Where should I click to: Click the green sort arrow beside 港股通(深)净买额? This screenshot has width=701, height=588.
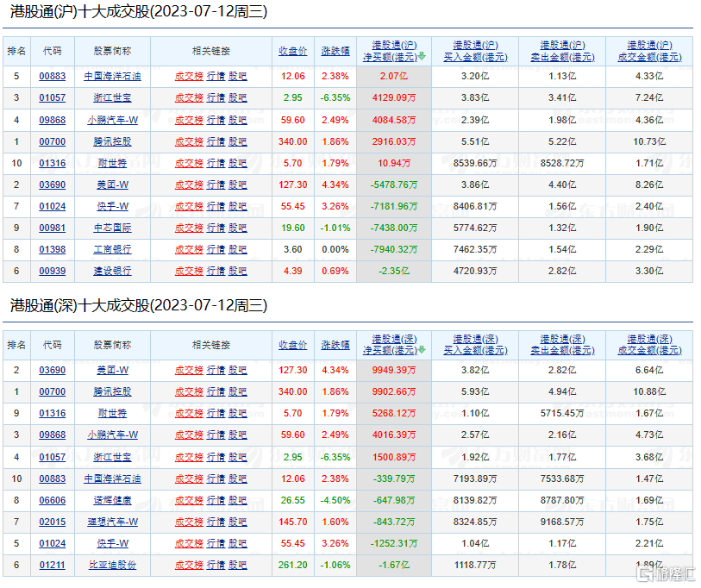(x=422, y=350)
